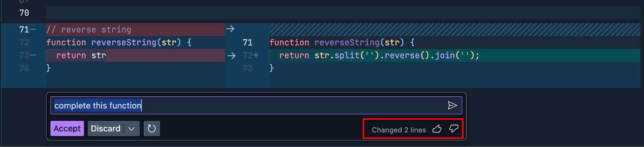This screenshot has height=147, width=644.
Task: Click the modified function reverseString declaration
Action: [342, 42]
